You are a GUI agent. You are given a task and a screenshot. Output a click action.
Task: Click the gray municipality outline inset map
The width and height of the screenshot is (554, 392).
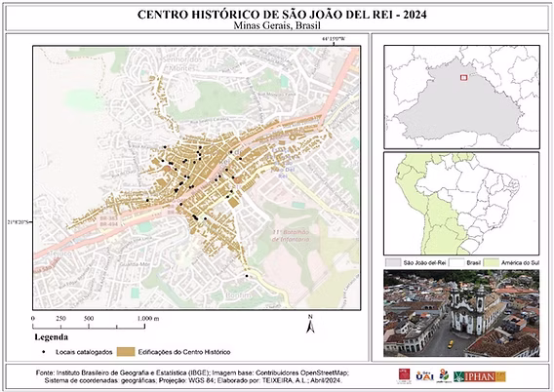click(461, 97)
